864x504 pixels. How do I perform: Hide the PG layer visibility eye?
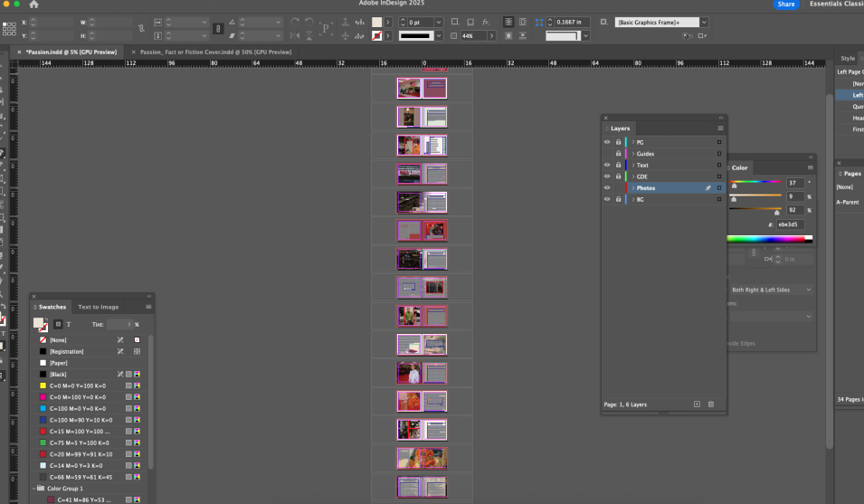607,142
